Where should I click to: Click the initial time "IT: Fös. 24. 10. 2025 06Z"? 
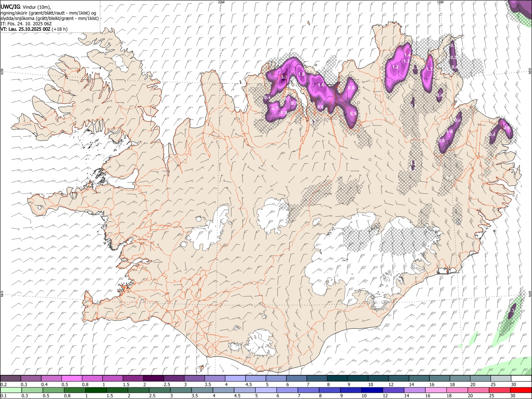[26, 24]
